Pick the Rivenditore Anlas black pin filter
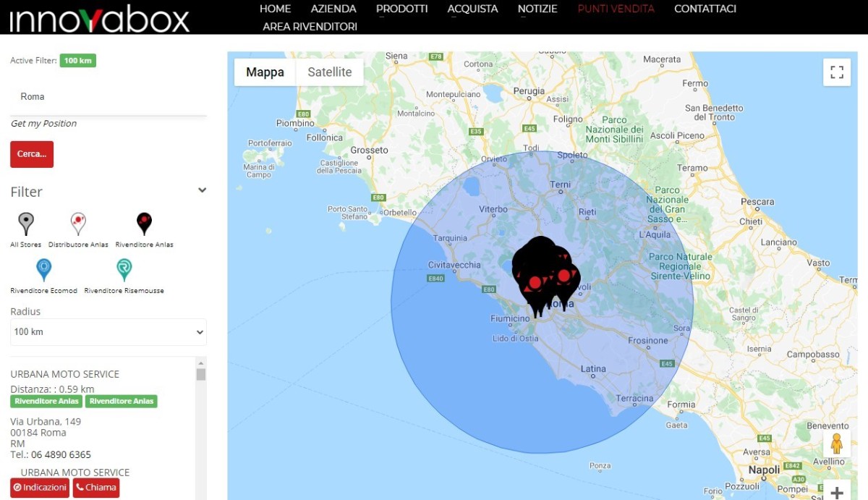Screen dimensions: 868x500 click(145, 224)
